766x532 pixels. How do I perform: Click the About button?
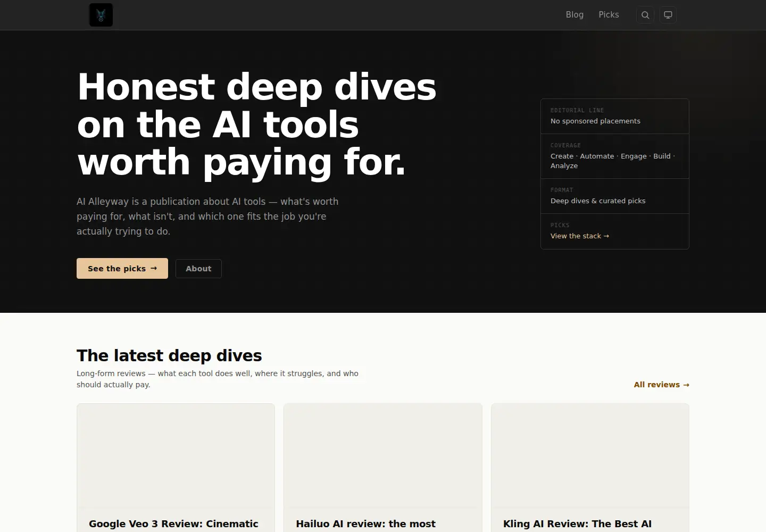tap(198, 269)
